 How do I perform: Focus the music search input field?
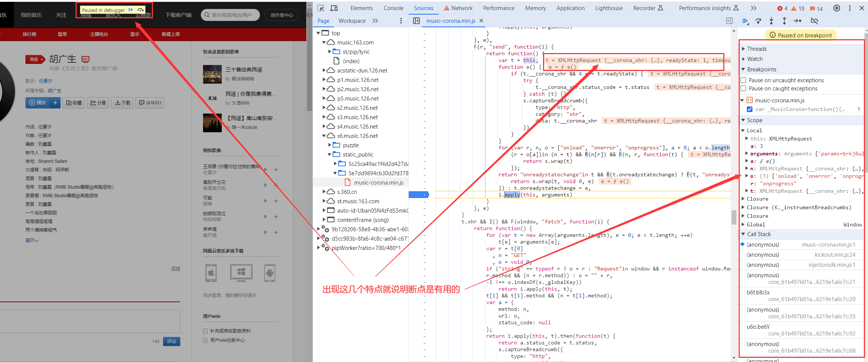pos(231,15)
